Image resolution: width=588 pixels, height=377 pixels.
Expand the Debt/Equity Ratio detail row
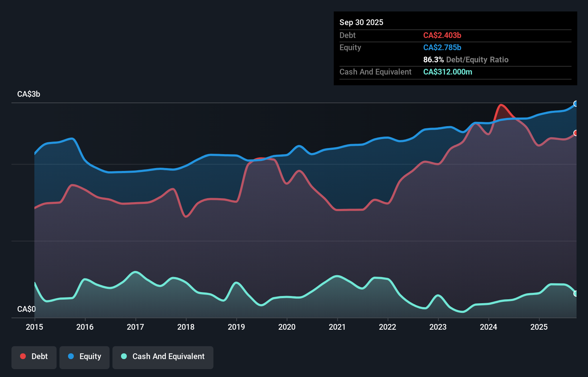click(x=466, y=59)
